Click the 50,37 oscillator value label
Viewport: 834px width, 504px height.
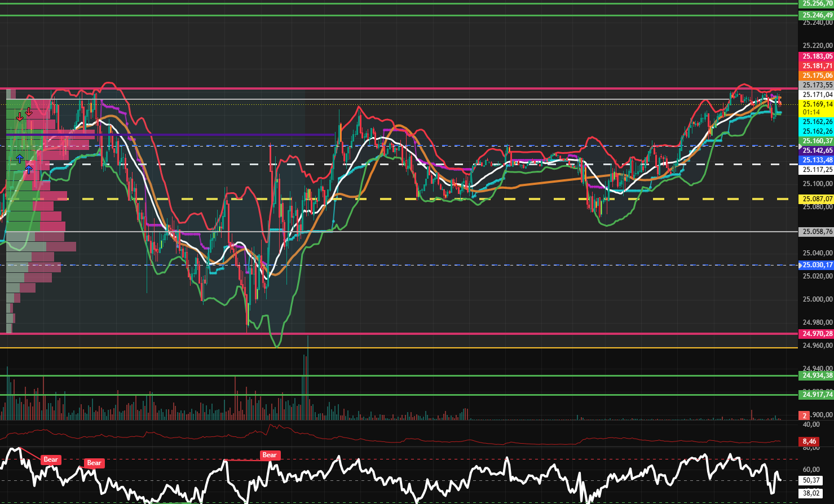(810, 480)
